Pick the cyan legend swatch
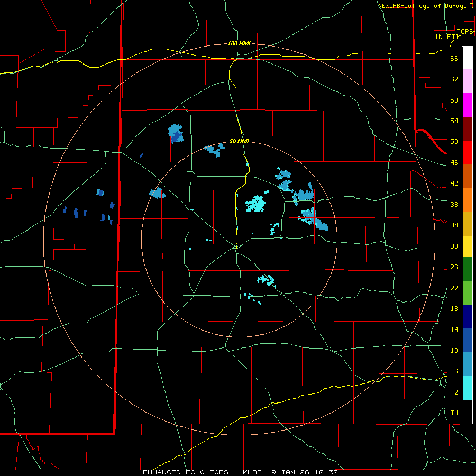The width and height of the screenshot is (476, 476). click(x=467, y=388)
